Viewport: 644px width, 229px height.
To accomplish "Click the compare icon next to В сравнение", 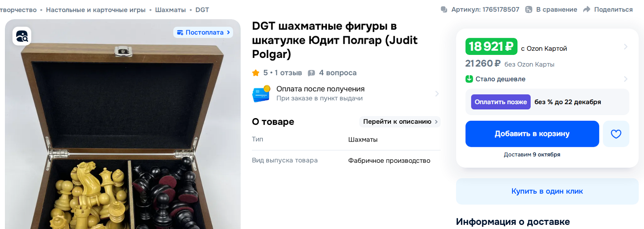I will (x=529, y=9).
